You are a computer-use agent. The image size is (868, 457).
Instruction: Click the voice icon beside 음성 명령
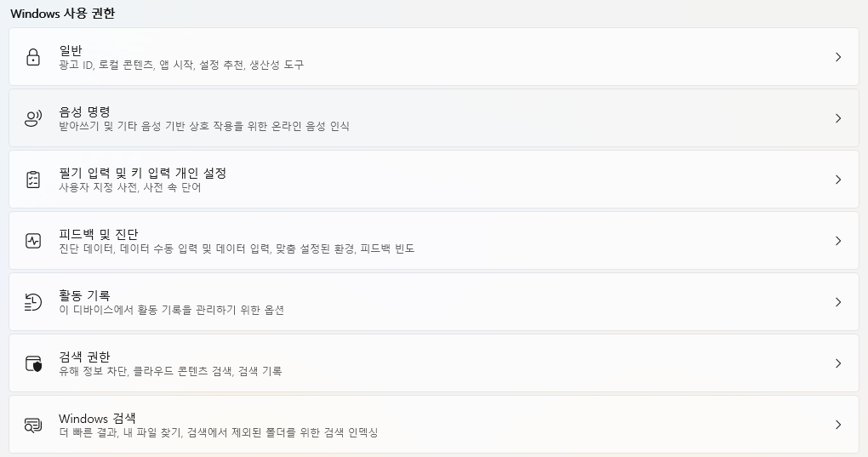(x=33, y=118)
